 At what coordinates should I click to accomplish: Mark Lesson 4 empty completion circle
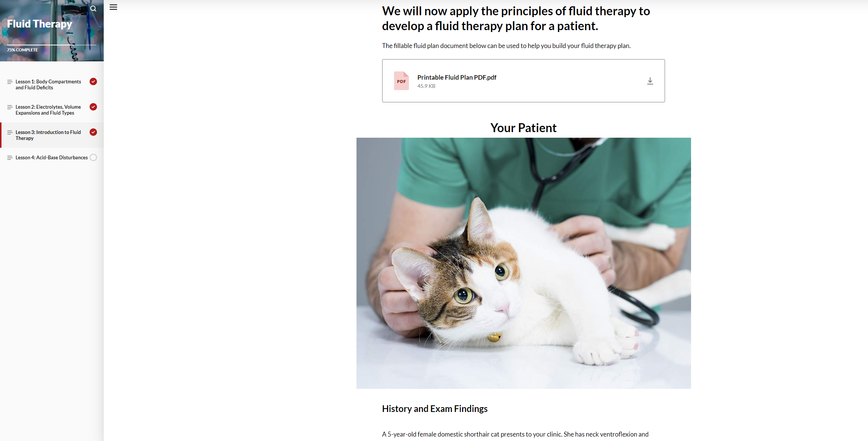93,157
